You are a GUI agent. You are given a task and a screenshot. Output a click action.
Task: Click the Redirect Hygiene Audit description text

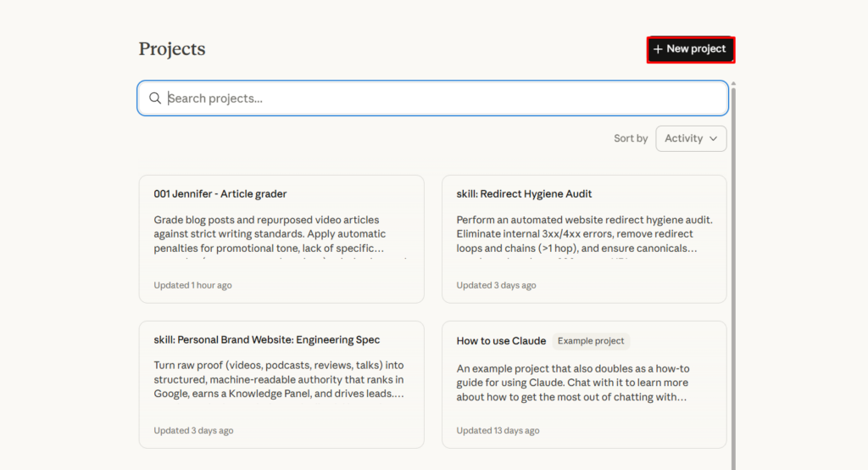583,234
